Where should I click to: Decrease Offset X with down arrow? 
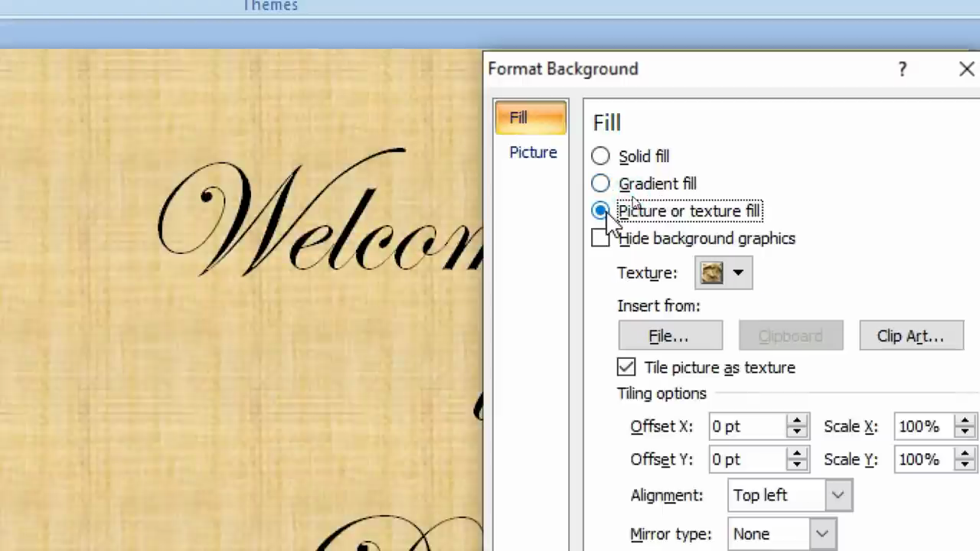[797, 432]
